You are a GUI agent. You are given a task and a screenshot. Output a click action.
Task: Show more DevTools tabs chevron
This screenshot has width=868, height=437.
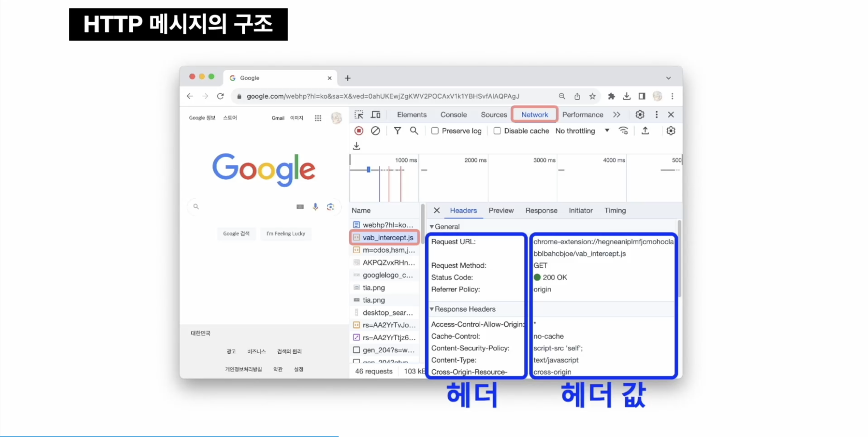click(x=616, y=115)
